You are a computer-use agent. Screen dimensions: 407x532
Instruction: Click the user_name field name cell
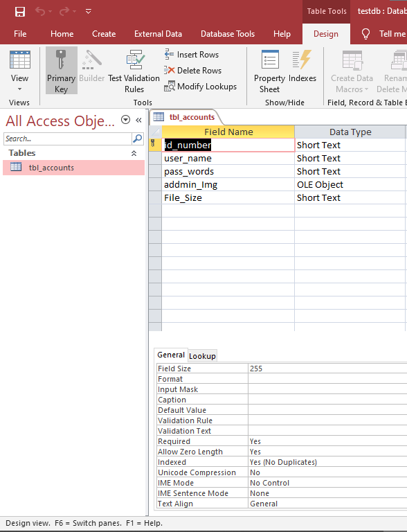tap(228, 159)
